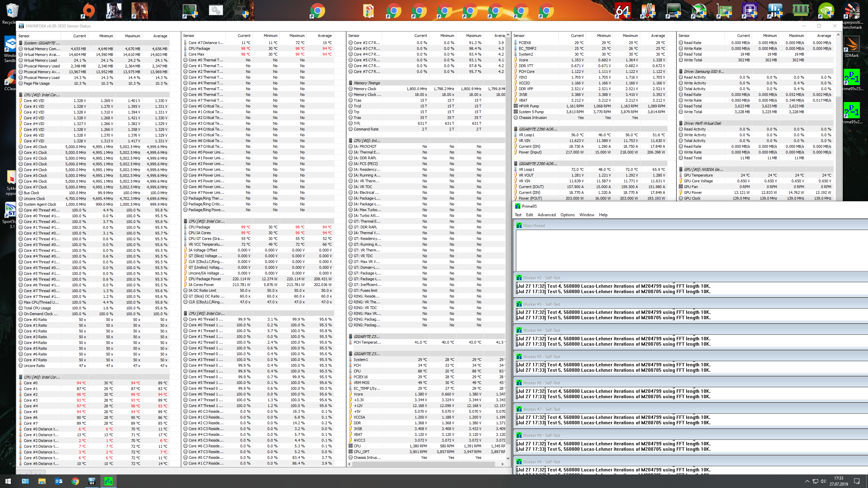868x488 pixels.
Task: Open the Windows notification center
Action: coord(857,481)
